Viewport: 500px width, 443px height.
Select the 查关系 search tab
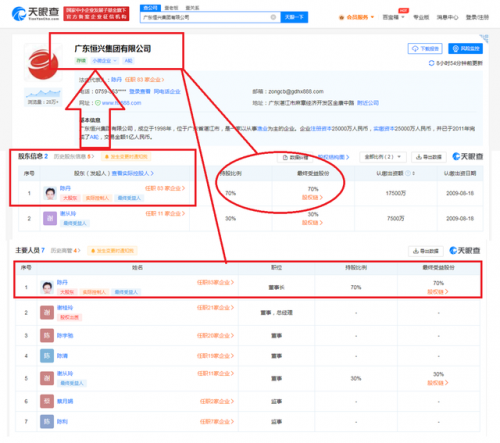point(192,8)
